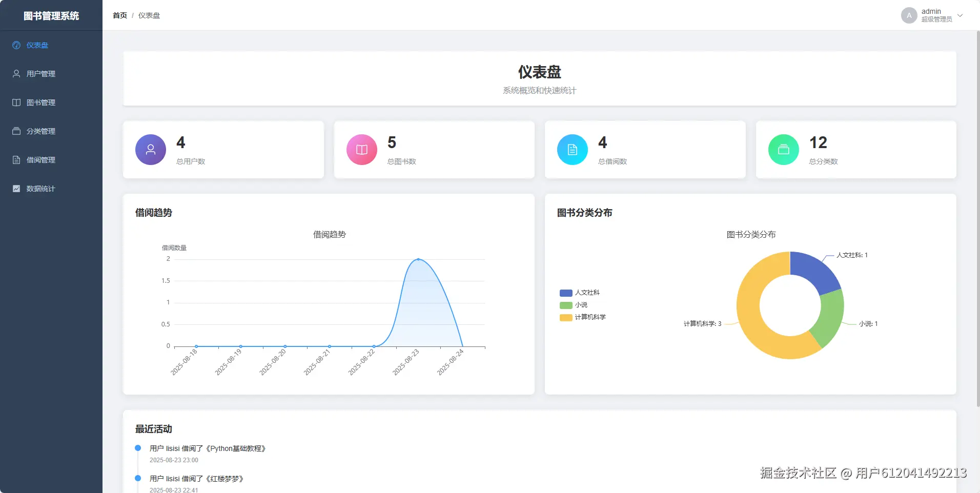This screenshot has height=493, width=980.
Task: Click the purple user icon on 总用户数 card
Action: 151,150
